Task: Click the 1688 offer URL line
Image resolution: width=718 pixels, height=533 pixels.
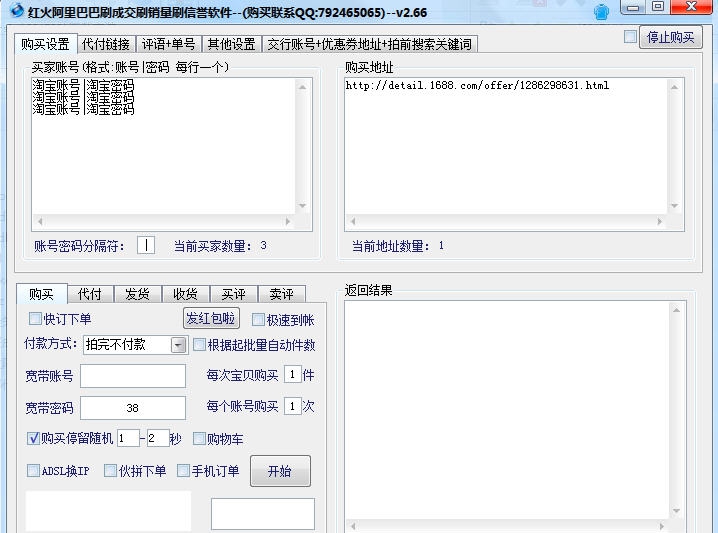Action: [477, 85]
